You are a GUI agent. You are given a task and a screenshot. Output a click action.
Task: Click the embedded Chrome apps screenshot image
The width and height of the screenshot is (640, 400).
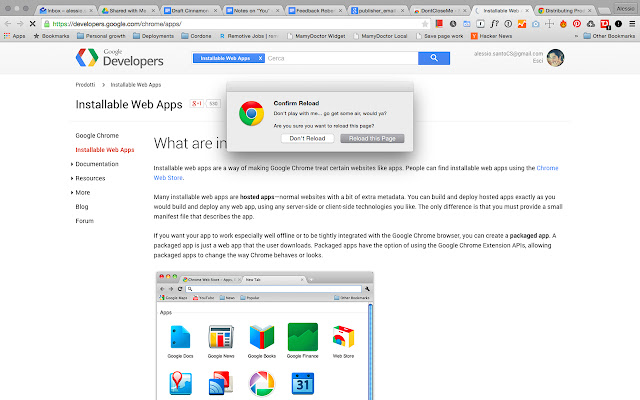point(264,336)
